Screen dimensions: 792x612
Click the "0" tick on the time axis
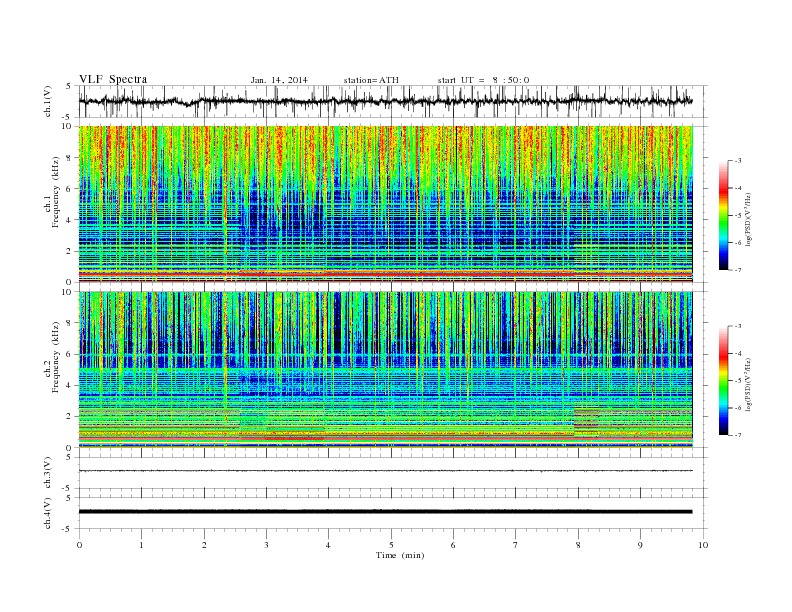click(79, 545)
